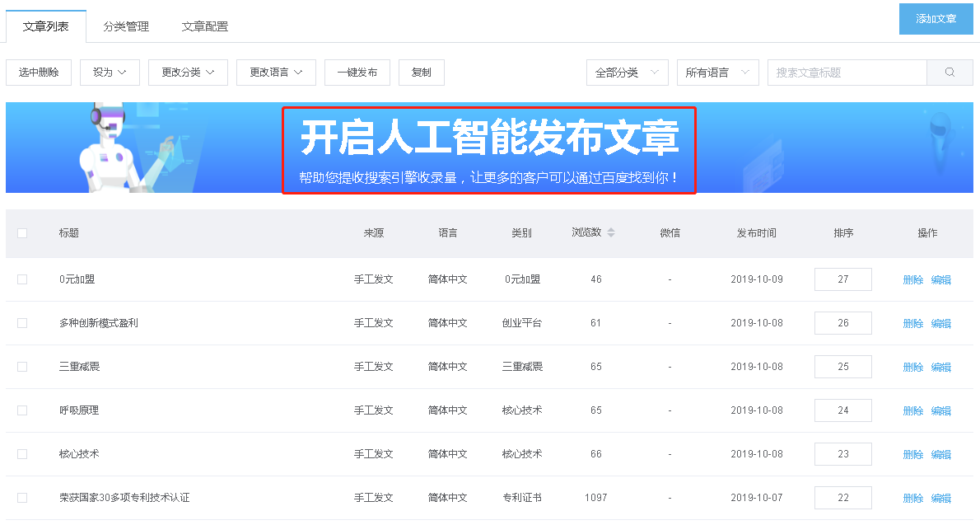This screenshot has width=980, height=525.
Task: Click the AI publishing banner image
Action: click(x=489, y=148)
